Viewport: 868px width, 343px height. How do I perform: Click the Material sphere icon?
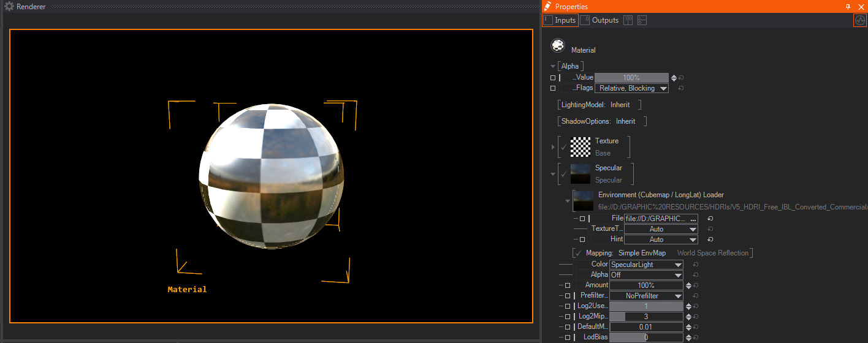pos(558,46)
